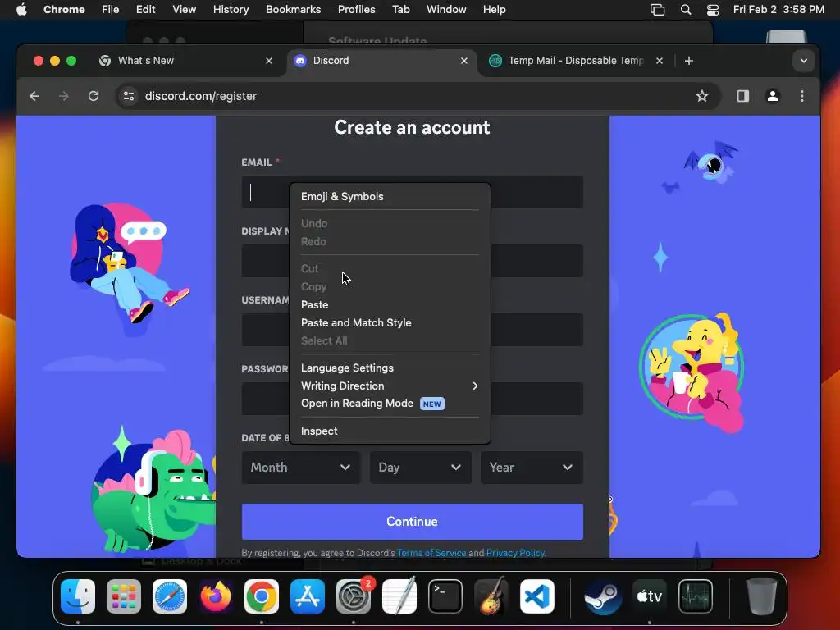
Task: Reload the Discord register page
Action: pos(94,96)
